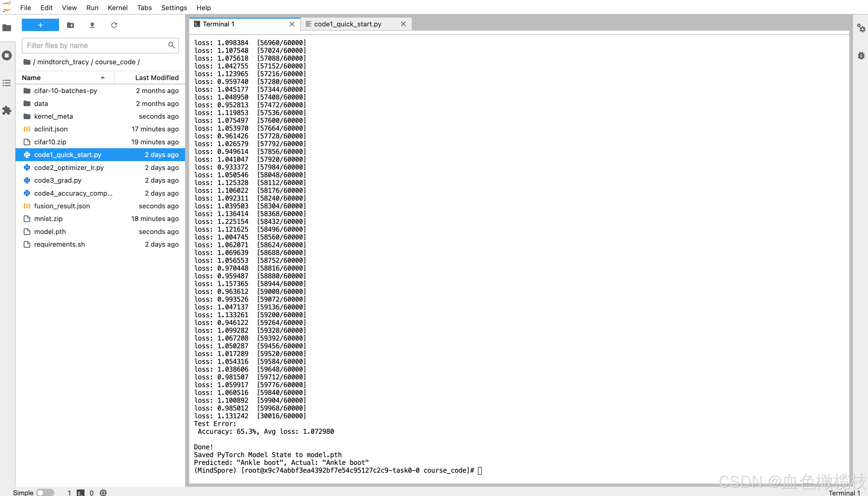This screenshot has width=868, height=496.
Task: Navigate to mindtorch_tracy breadcrumb
Action: tap(63, 62)
